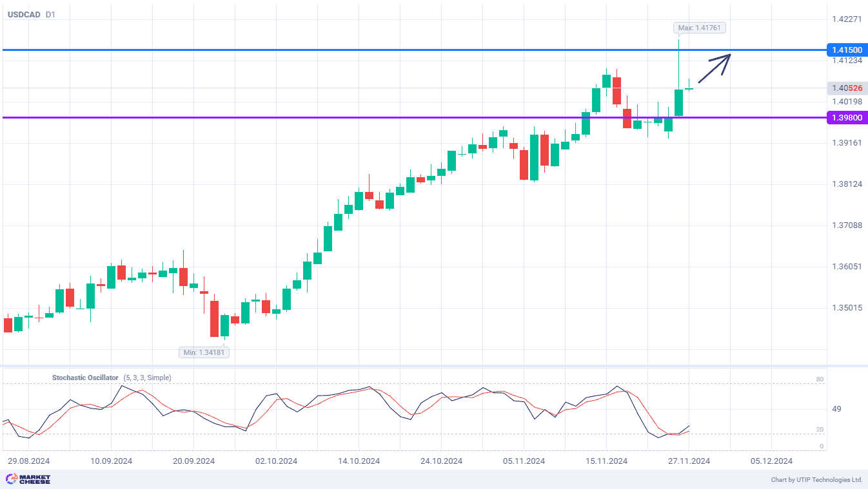This screenshot has height=489, width=868.
Task: Click the stochastic 49 value label
Action: (836, 409)
